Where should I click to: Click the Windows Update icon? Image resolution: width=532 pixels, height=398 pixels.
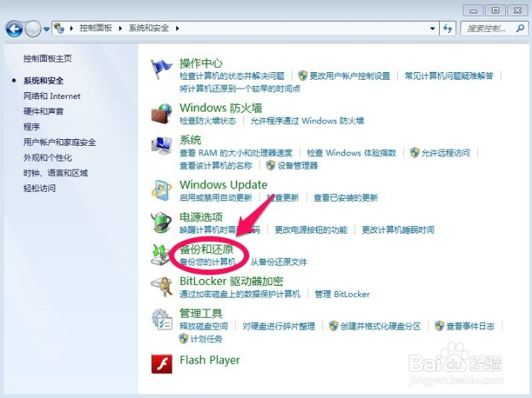pos(161,190)
